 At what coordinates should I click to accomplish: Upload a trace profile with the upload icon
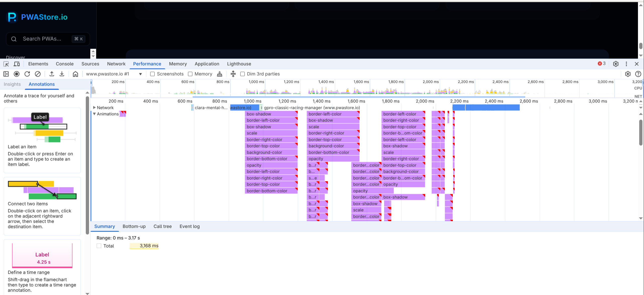pos(52,74)
